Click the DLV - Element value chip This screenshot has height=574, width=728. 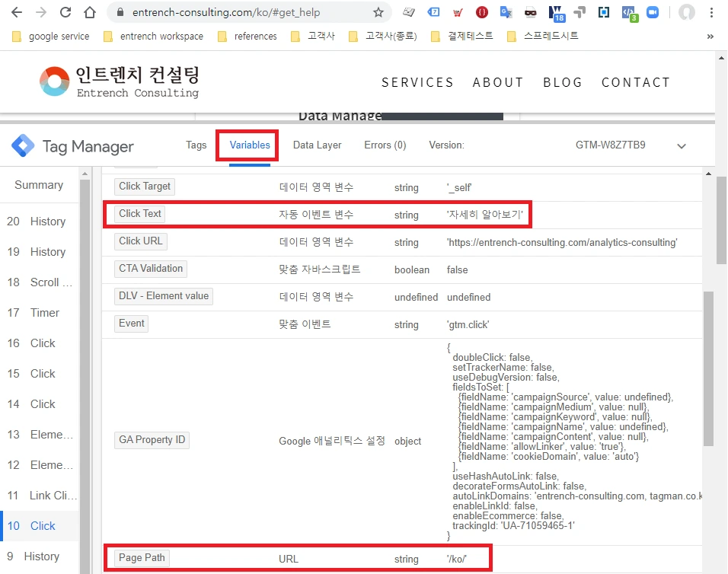[x=164, y=296]
